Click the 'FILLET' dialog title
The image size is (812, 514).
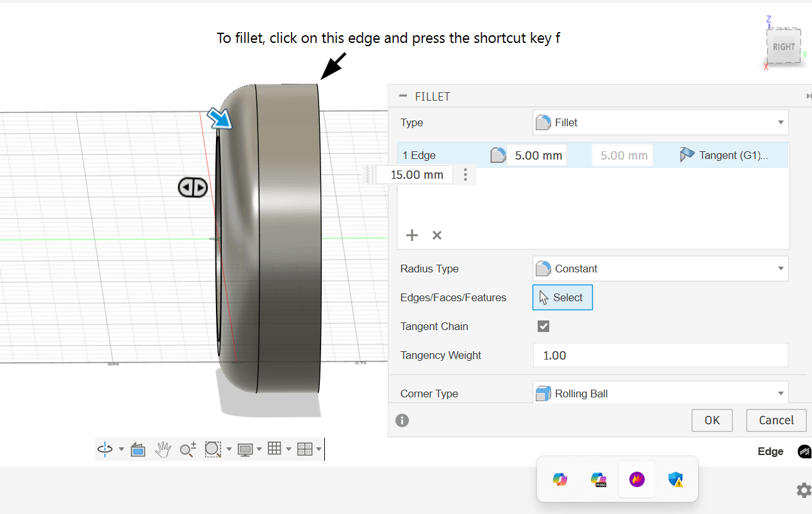[x=433, y=97]
